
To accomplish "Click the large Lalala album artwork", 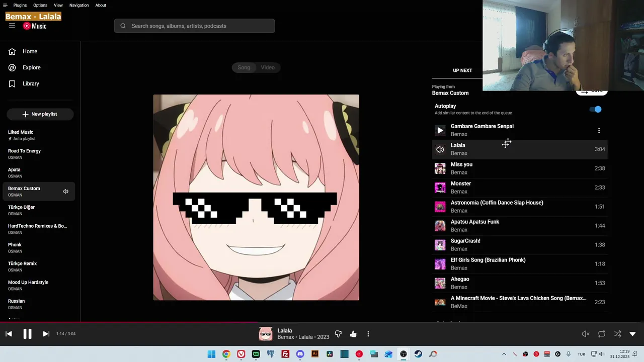I will 256,198.
